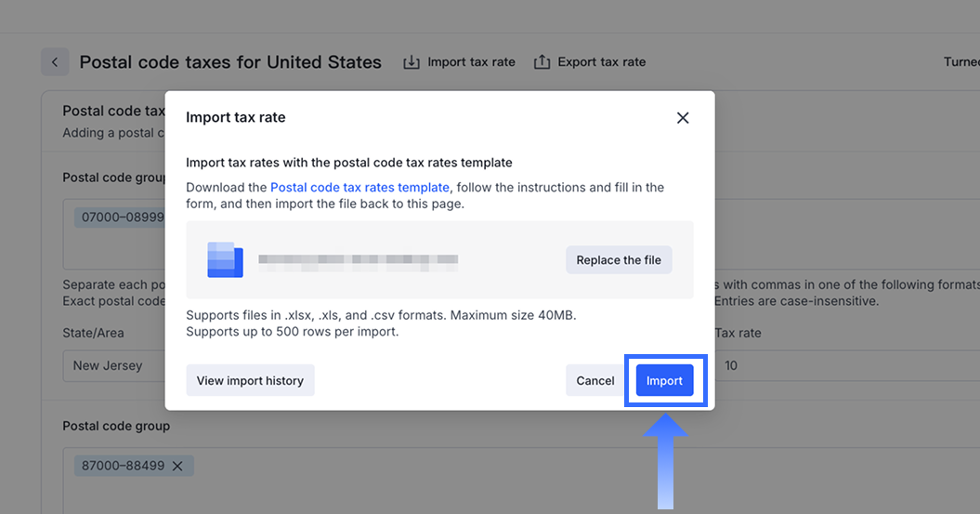980x514 pixels.
Task: Remove the 87000–88499 postal code tag
Action: click(x=177, y=466)
